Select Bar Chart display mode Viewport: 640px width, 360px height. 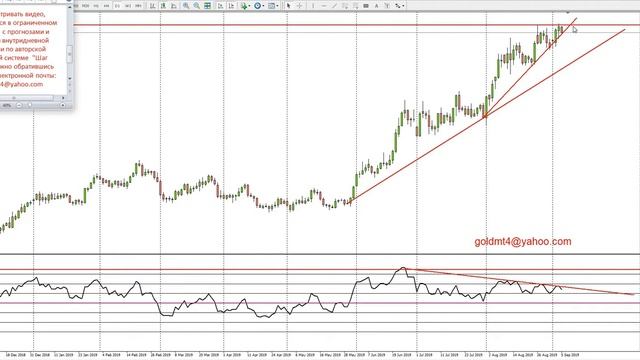click(x=152, y=6)
